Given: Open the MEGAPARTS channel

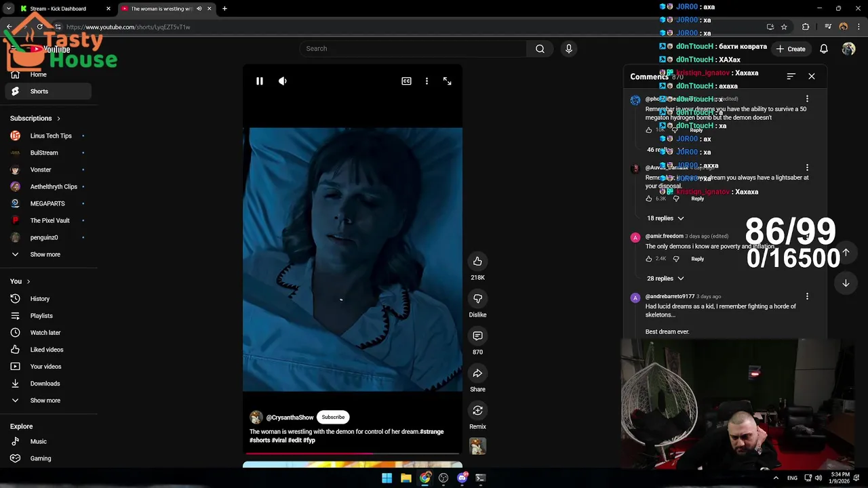Looking at the screenshot, I should click(x=49, y=203).
